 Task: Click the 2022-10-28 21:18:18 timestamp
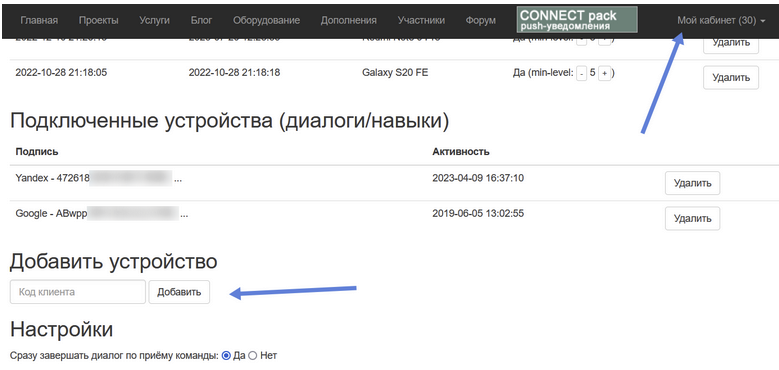click(x=234, y=73)
